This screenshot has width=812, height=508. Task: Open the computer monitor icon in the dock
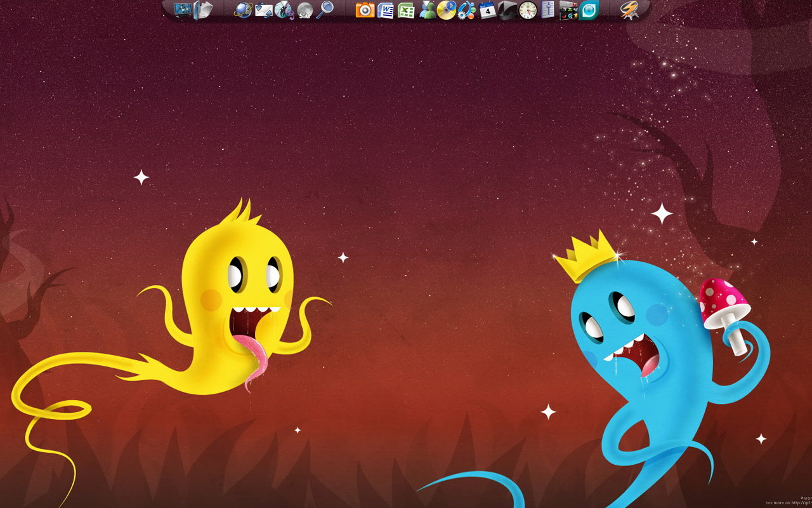[x=183, y=10]
